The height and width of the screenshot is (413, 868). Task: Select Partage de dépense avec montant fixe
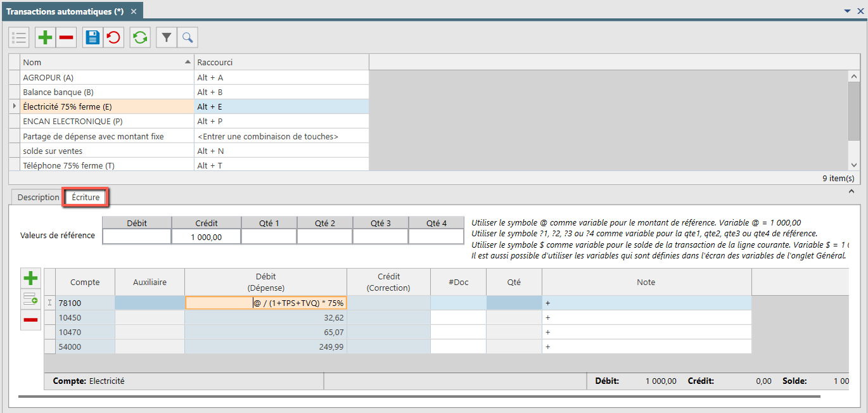point(106,136)
